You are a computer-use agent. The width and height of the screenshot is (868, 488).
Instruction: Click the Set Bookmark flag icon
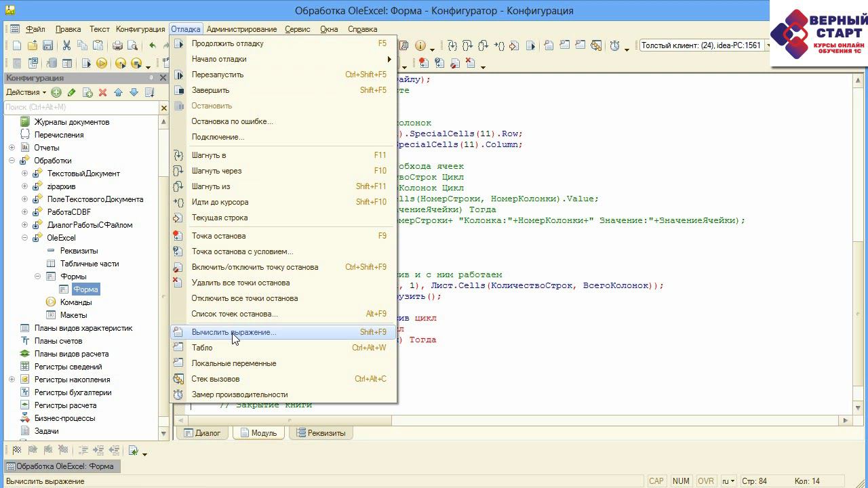[x=16, y=450]
